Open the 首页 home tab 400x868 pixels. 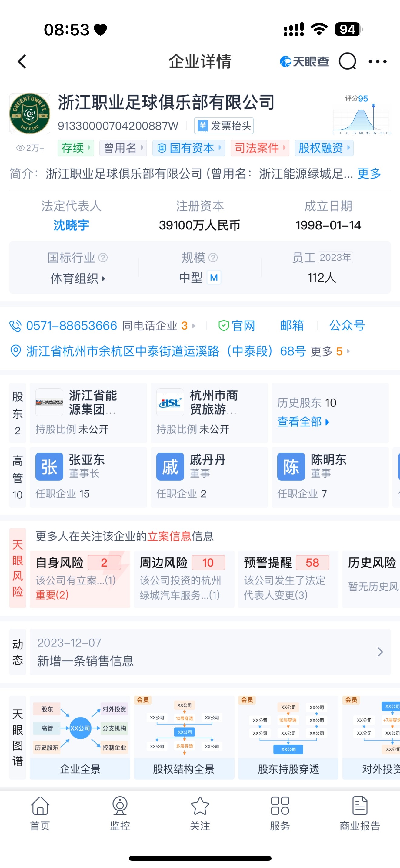tap(40, 814)
